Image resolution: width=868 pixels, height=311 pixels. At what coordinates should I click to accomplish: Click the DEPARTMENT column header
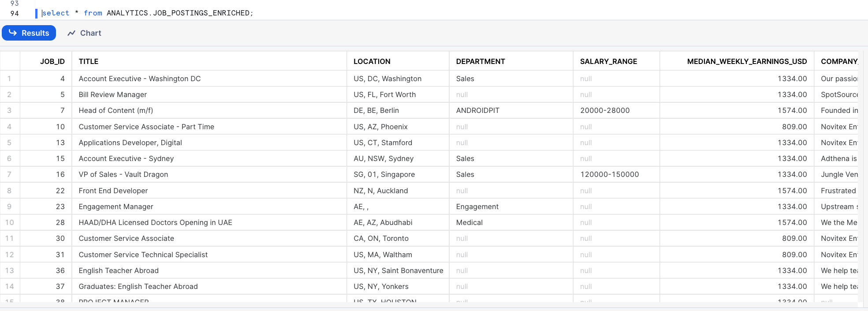(480, 61)
